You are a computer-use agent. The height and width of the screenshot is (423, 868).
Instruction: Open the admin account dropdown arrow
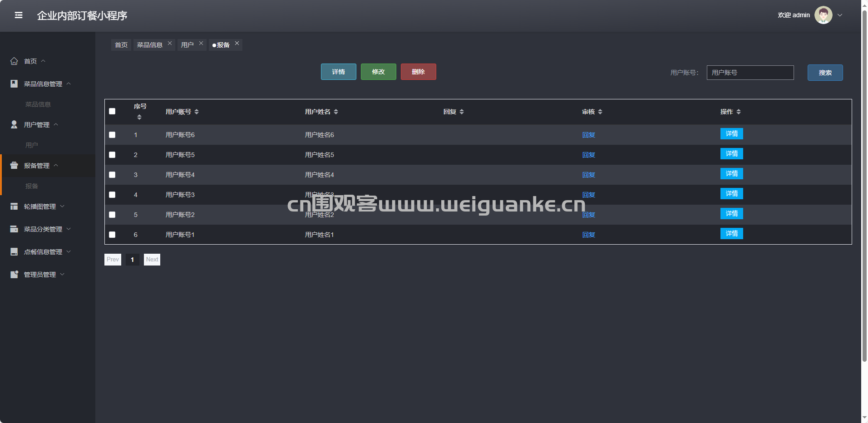840,15
